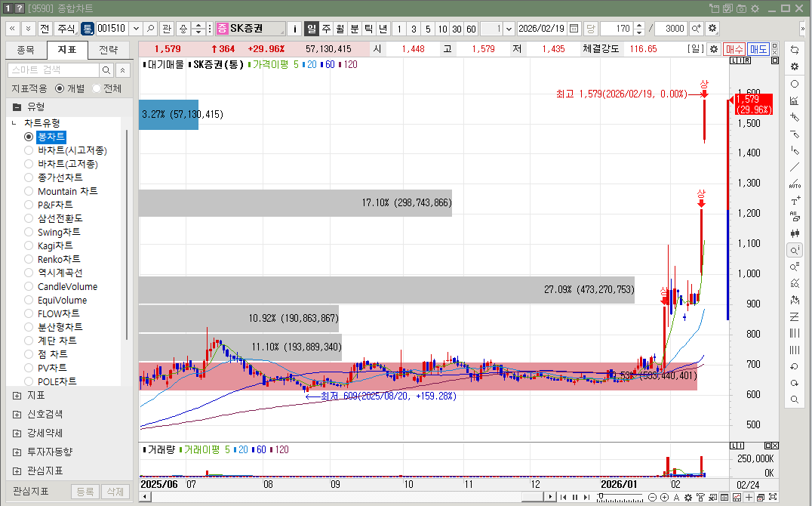812x506 pixels.
Task: Expand the 지표 tree section
Action: pyautogui.click(x=17, y=396)
